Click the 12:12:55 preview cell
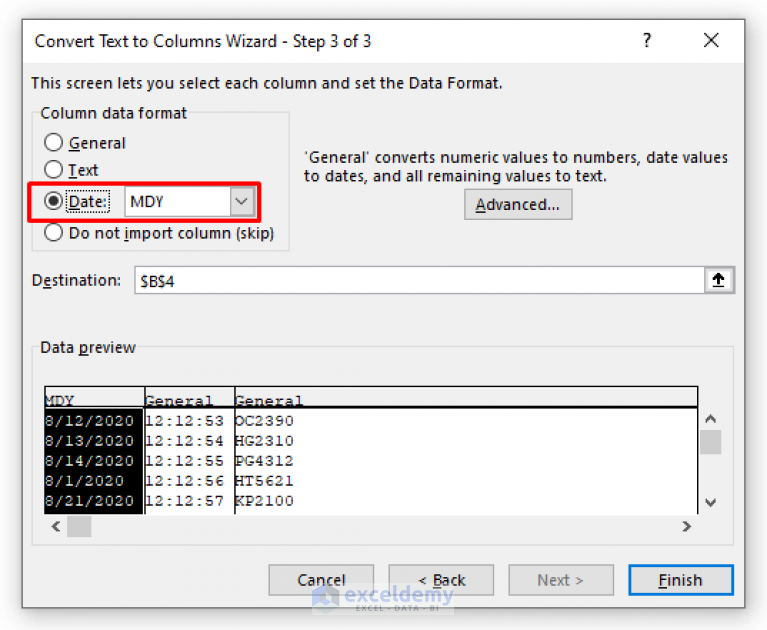This screenshot has height=630, width=767. click(184, 461)
